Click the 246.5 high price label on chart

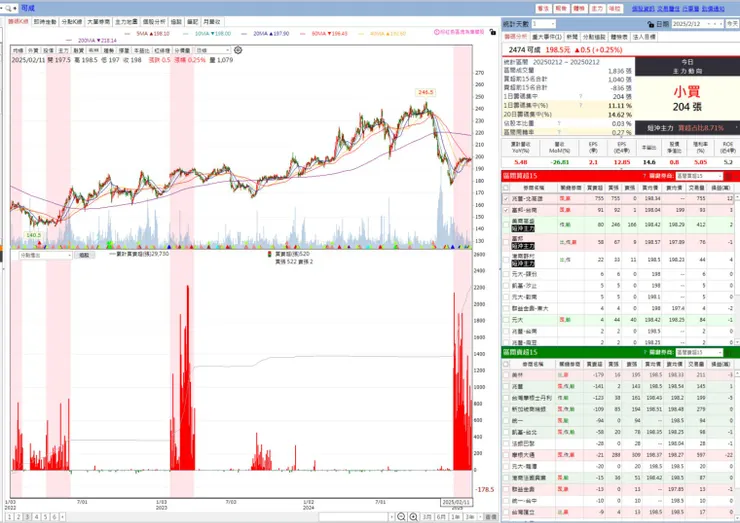(x=425, y=92)
